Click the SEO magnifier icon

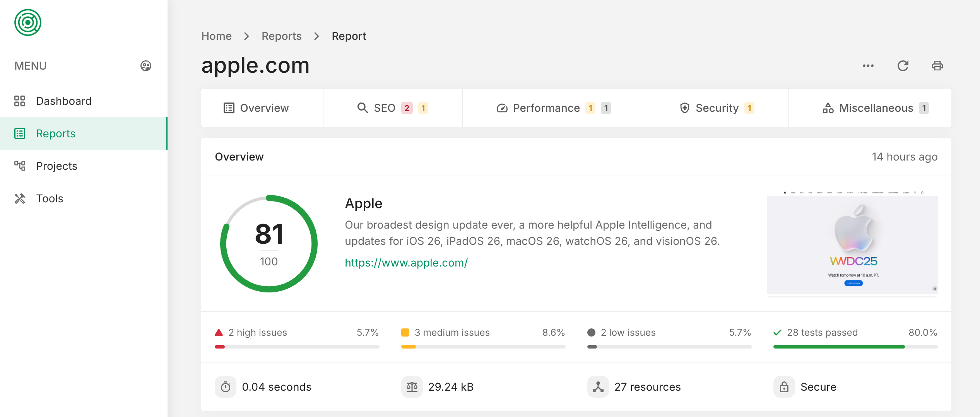click(x=363, y=108)
